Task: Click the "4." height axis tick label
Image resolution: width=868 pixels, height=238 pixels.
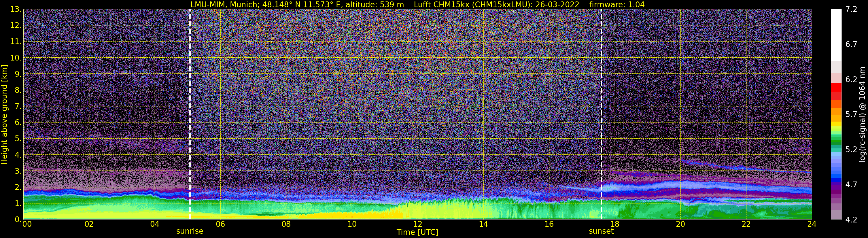Action: pos(18,155)
